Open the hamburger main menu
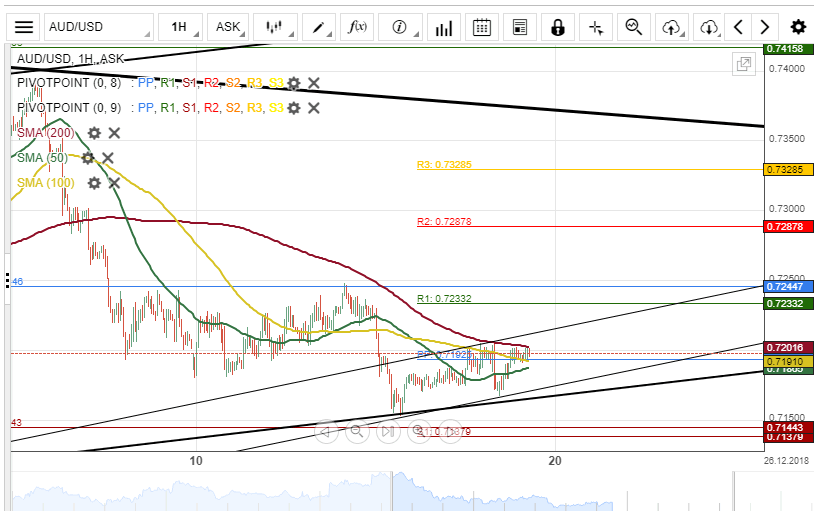 [x=24, y=27]
